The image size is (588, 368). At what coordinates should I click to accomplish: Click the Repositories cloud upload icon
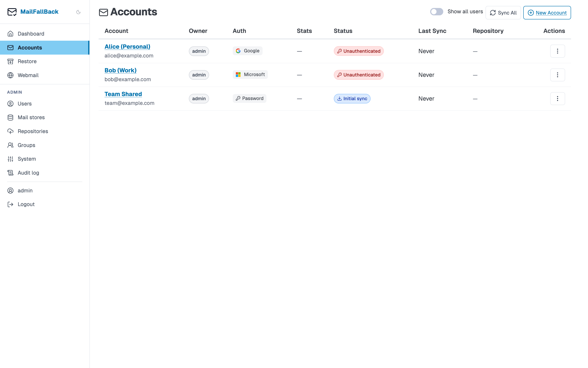click(x=10, y=131)
